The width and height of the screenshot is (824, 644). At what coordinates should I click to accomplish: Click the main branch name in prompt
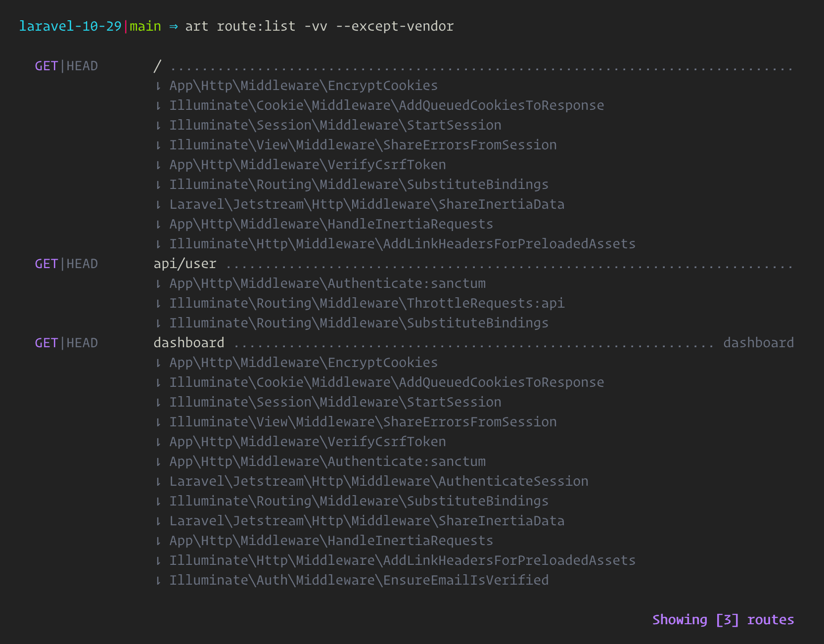[145, 26]
